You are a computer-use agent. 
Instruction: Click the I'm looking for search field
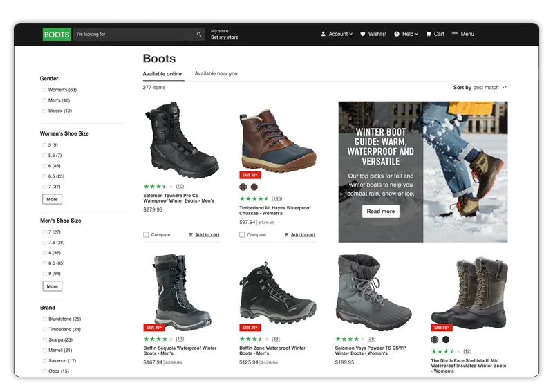(139, 35)
